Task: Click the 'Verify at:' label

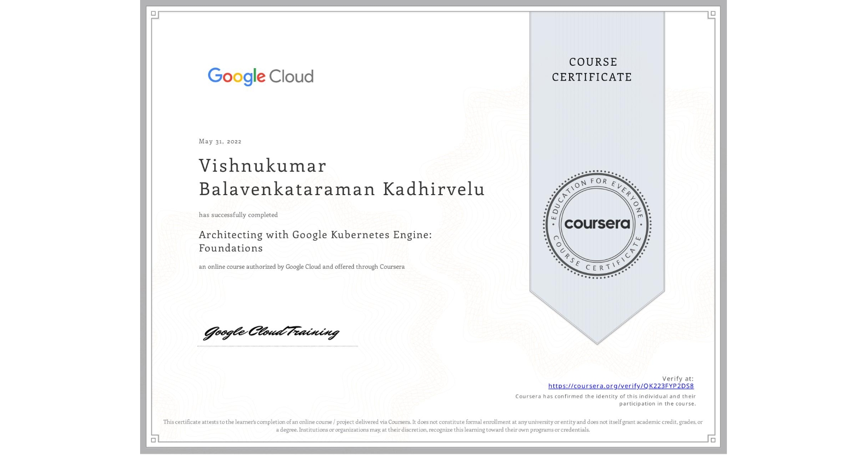Action: (x=678, y=379)
